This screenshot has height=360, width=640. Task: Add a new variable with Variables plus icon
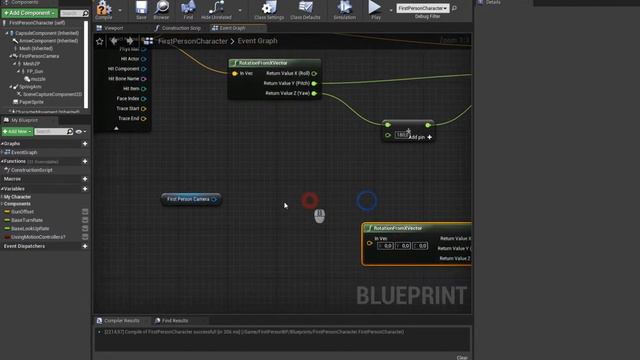pyautogui.click(x=85, y=189)
